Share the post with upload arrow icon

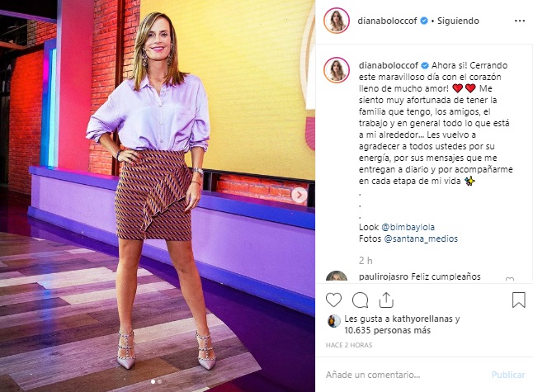386,300
